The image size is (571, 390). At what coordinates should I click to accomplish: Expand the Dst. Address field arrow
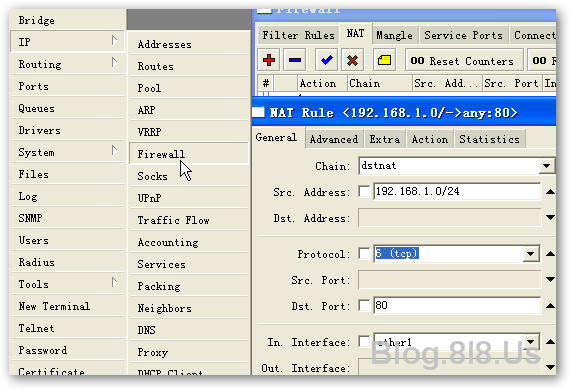click(550, 218)
